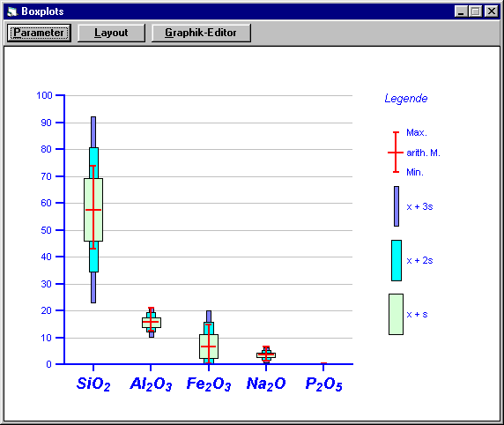Select the red Max/Min legend symbol
The width and height of the screenshot is (504, 425).
click(396, 153)
